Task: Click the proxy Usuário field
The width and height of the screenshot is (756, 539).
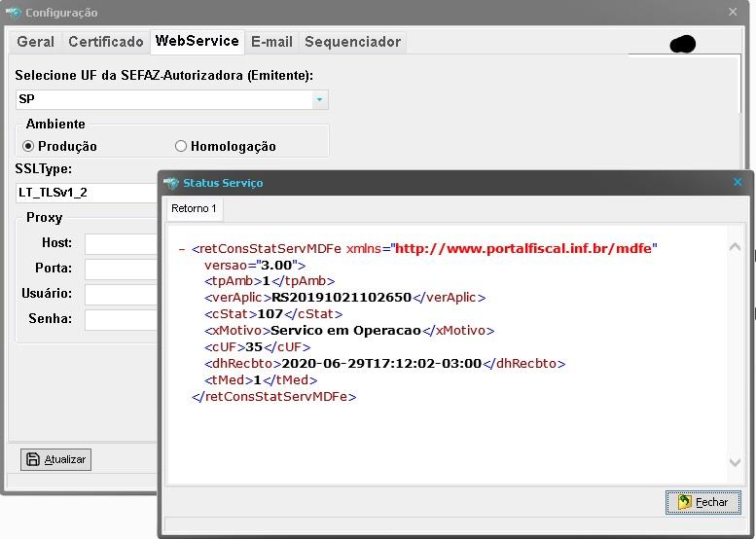Action: (121, 294)
